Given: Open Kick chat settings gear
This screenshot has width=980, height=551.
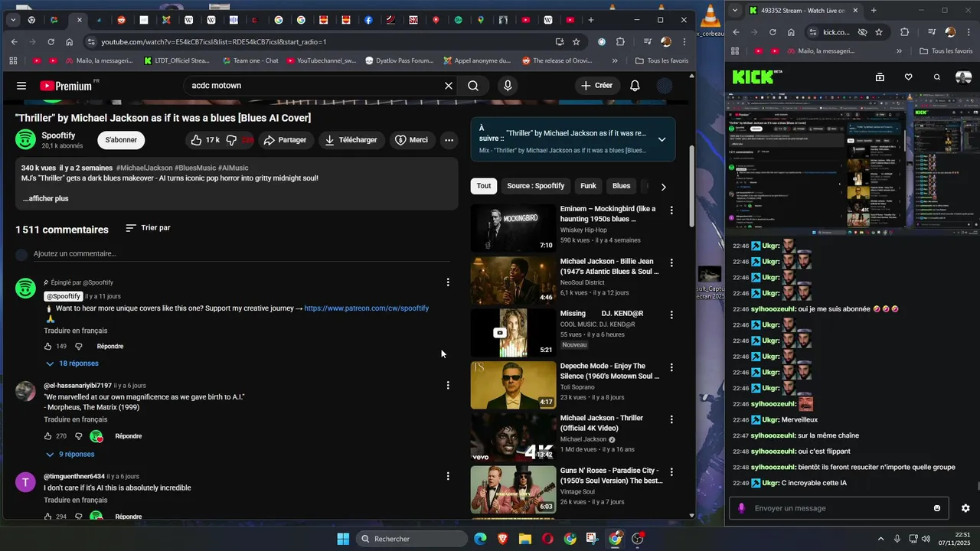Looking at the screenshot, I should tap(965, 508).
